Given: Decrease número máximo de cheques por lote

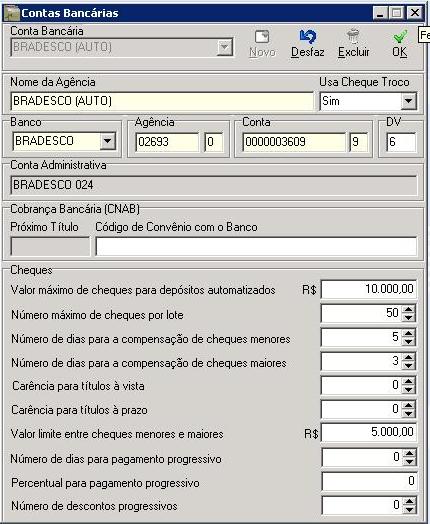Looking at the screenshot, I should click(x=409, y=317).
